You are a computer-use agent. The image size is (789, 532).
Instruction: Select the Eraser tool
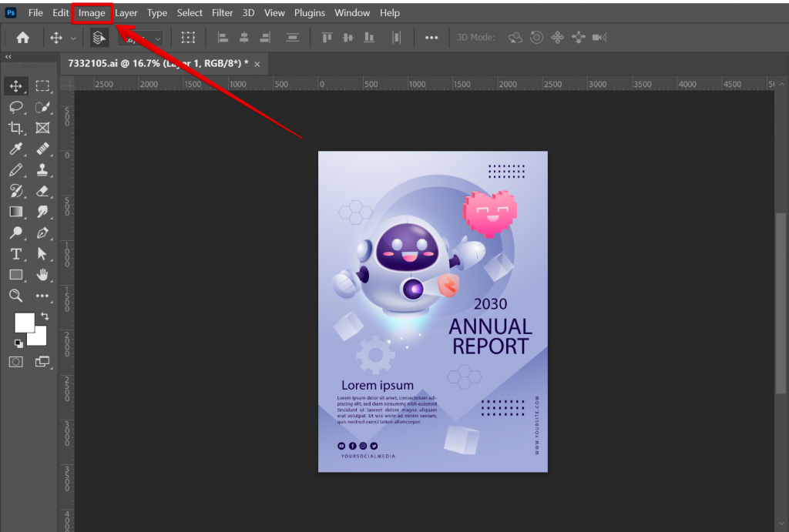(43, 191)
